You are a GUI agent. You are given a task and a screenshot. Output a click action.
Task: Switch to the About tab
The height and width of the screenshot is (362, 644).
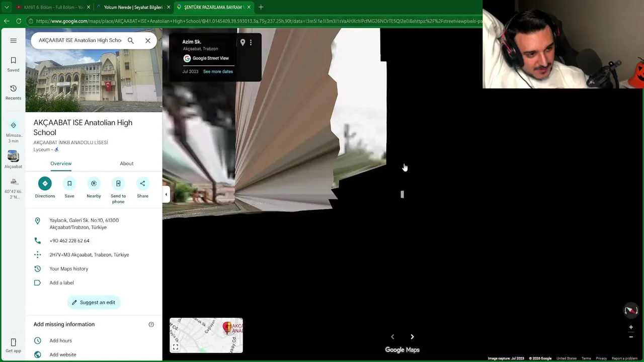click(127, 163)
